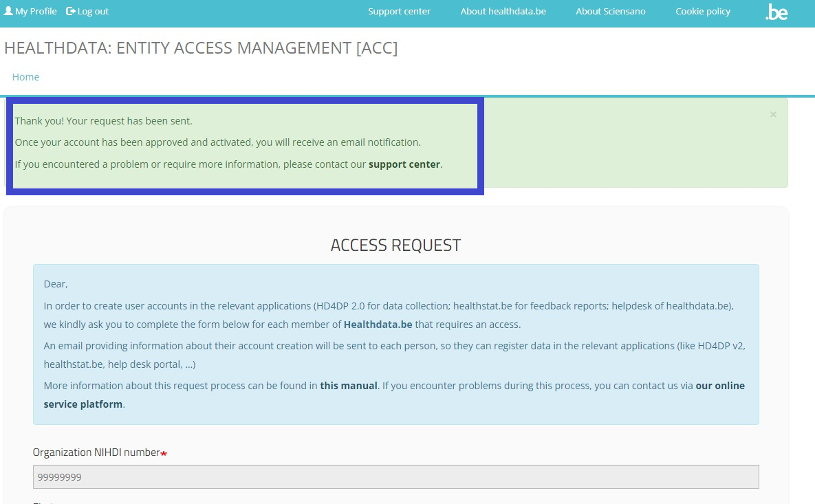Click the ACCESS REQUEST form heading

(395, 245)
